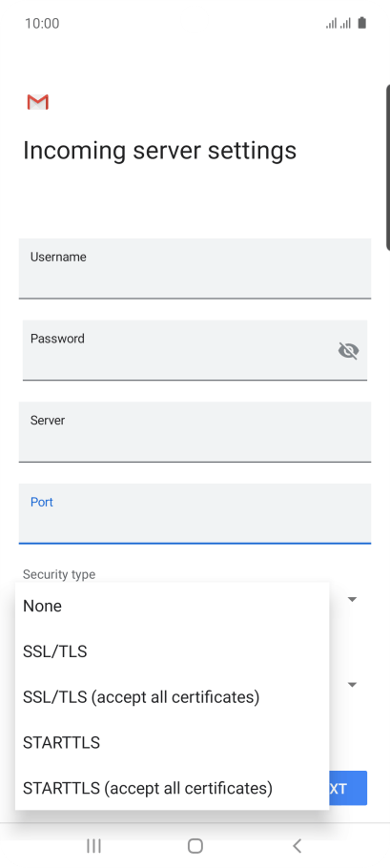The width and height of the screenshot is (390, 868).
Task: Collapse Security type dropdown arrow
Action: (352, 599)
